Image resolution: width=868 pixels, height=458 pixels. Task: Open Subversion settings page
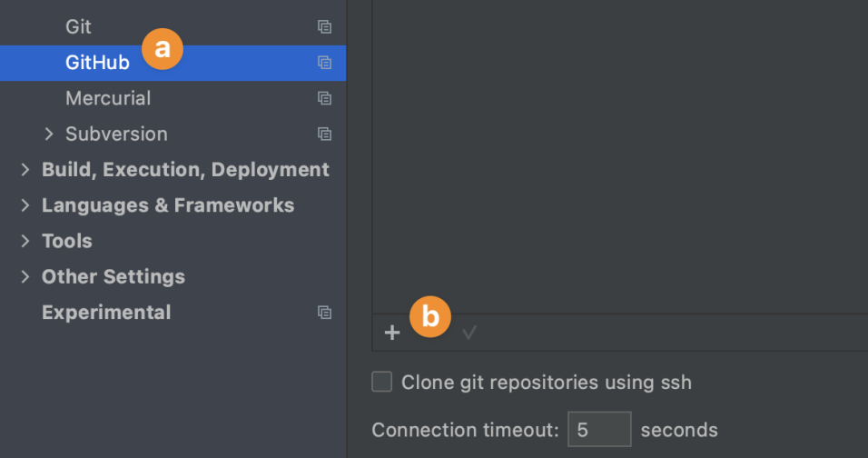[x=116, y=134]
